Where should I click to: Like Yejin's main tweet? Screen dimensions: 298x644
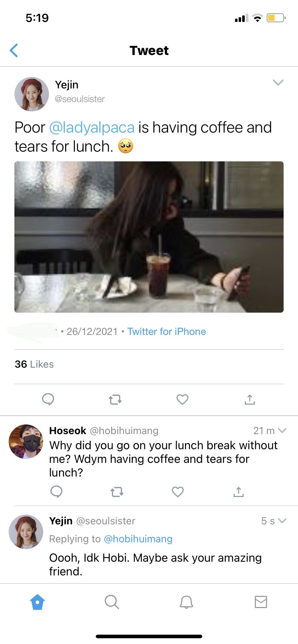pyautogui.click(x=182, y=399)
